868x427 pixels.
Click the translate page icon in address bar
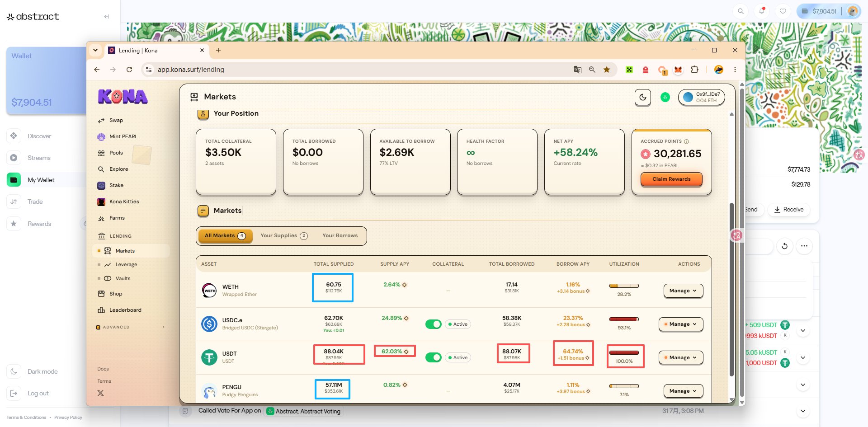pyautogui.click(x=577, y=70)
